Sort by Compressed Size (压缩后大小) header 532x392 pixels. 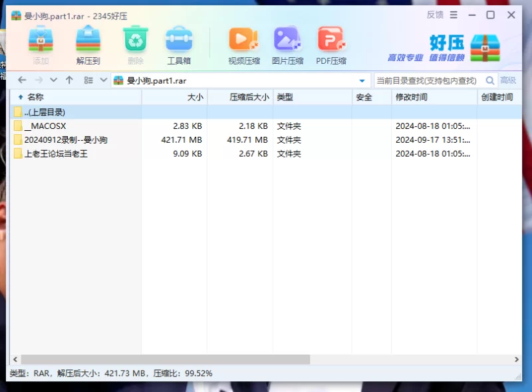pyautogui.click(x=240, y=97)
